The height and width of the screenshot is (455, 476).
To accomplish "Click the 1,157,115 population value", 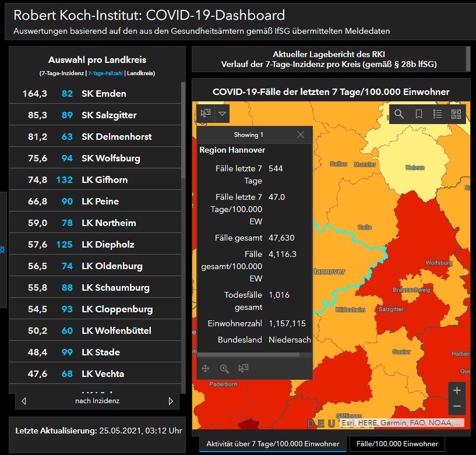I will (287, 323).
